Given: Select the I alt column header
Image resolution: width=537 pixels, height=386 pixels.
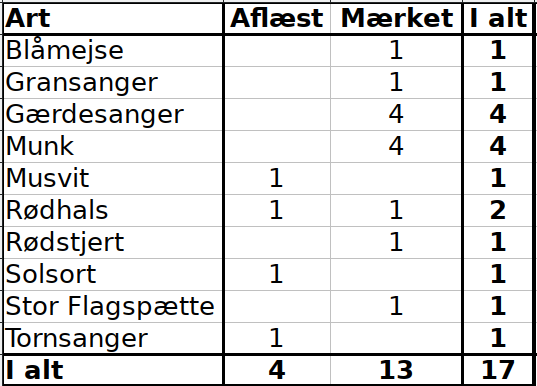Looking at the screenshot, I should 498,18.
